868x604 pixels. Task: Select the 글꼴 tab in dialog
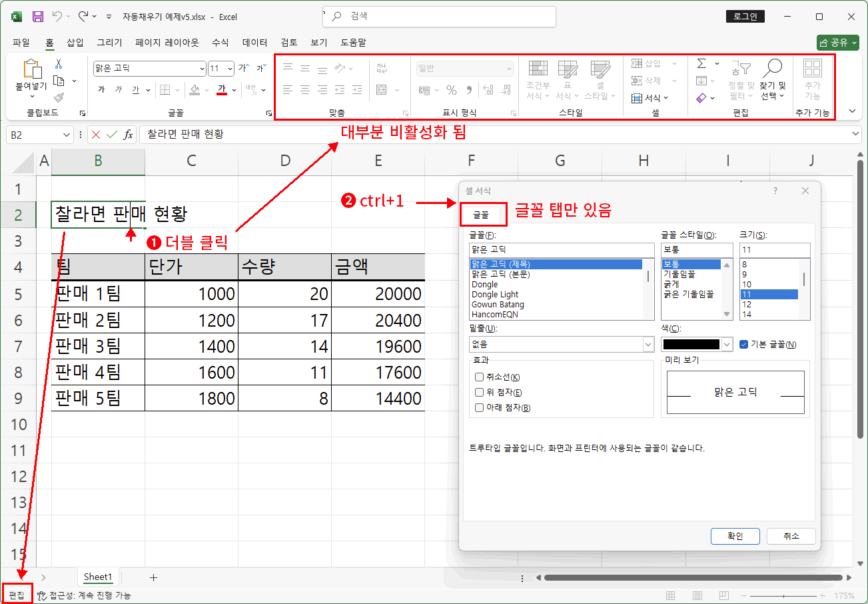coord(481,215)
